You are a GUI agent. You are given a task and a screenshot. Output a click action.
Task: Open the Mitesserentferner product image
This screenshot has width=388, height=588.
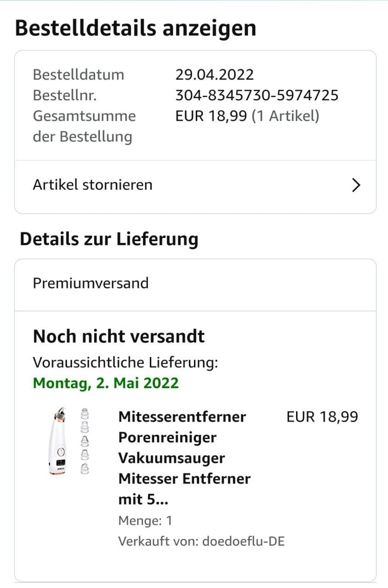tap(70, 442)
